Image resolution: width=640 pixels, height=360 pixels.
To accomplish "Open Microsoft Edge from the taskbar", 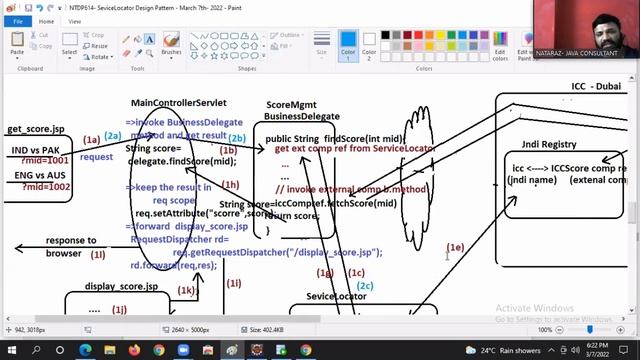I will click(85, 350).
